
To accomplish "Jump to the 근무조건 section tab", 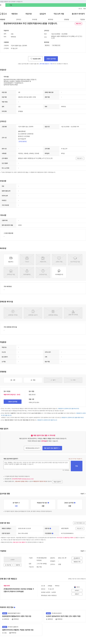I will tap(19, 19).
